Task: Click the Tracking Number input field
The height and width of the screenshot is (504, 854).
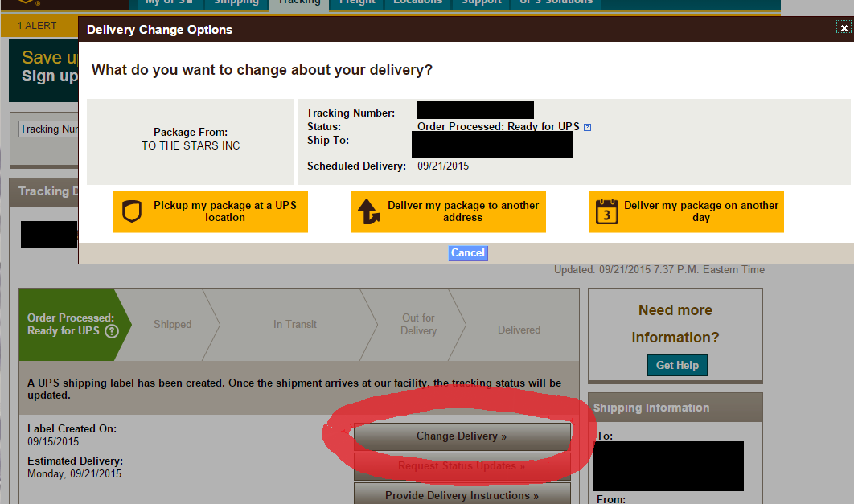Action: click(x=48, y=129)
